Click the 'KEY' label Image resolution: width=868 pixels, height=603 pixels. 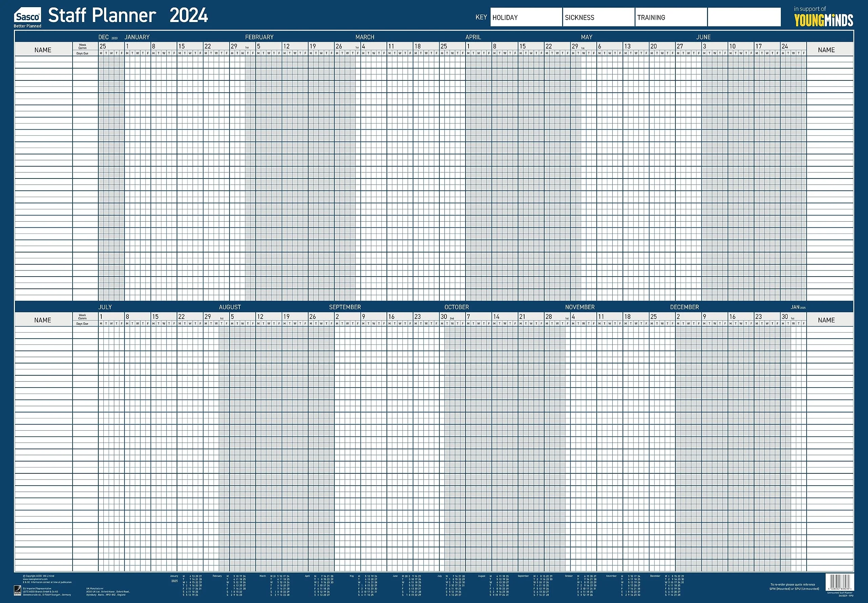coord(481,17)
